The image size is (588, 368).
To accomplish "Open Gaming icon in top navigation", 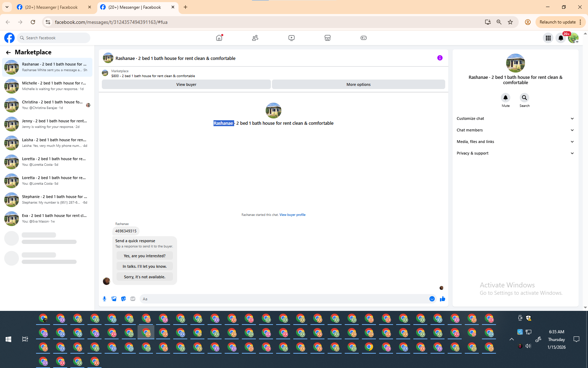I will point(364,38).
